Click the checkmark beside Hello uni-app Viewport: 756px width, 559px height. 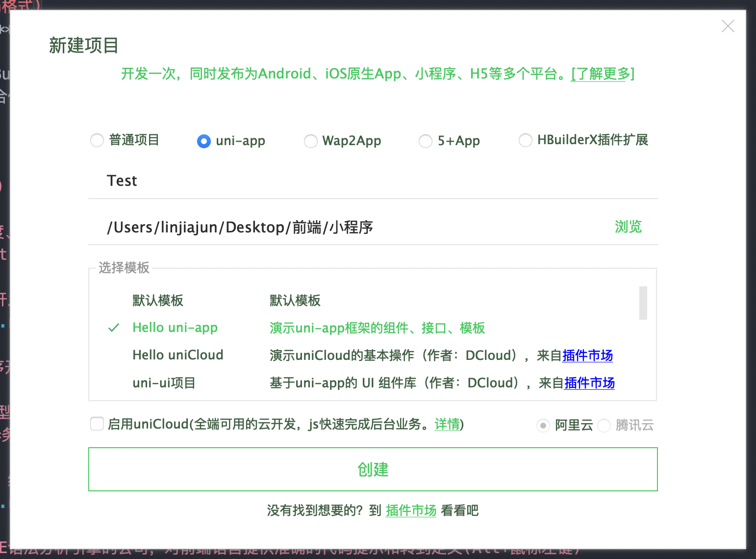(114, 328)
